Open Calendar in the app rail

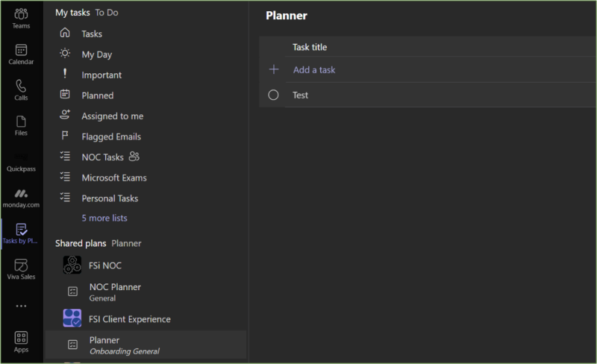click(21, 54)
